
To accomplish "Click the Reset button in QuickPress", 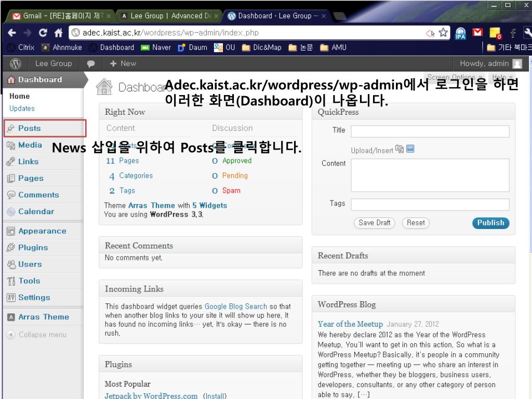I will click(416, 223).
